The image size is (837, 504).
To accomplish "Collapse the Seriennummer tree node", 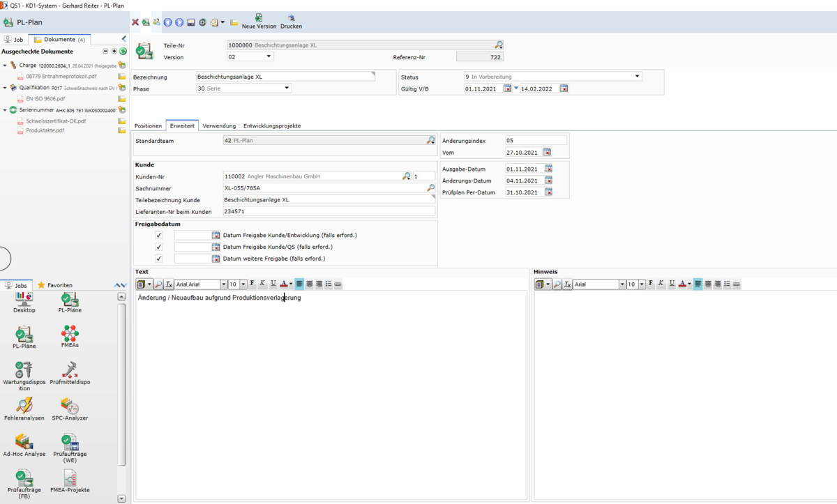I will click(6, 110).
